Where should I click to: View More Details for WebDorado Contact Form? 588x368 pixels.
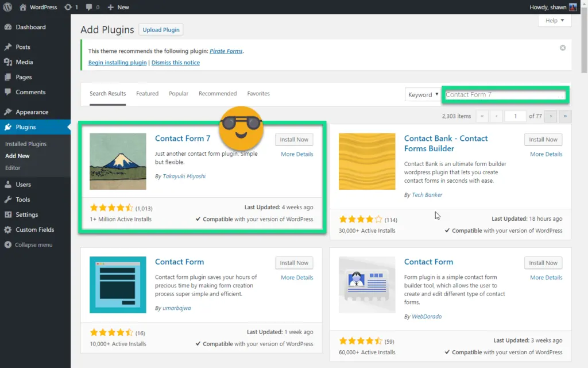point(546,278)
